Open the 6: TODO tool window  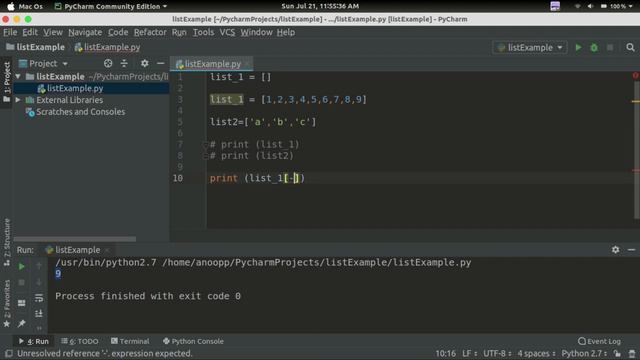(80, 341)
